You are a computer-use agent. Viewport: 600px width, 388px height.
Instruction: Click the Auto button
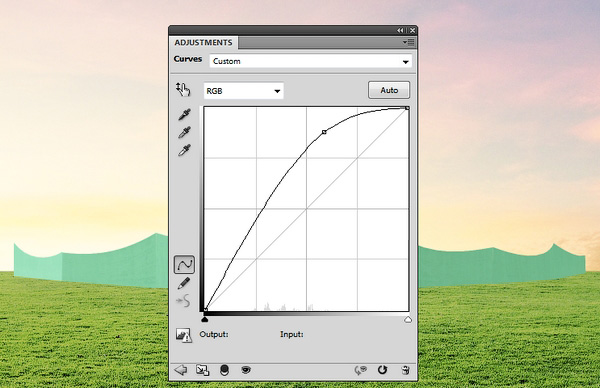click(389, 90)
